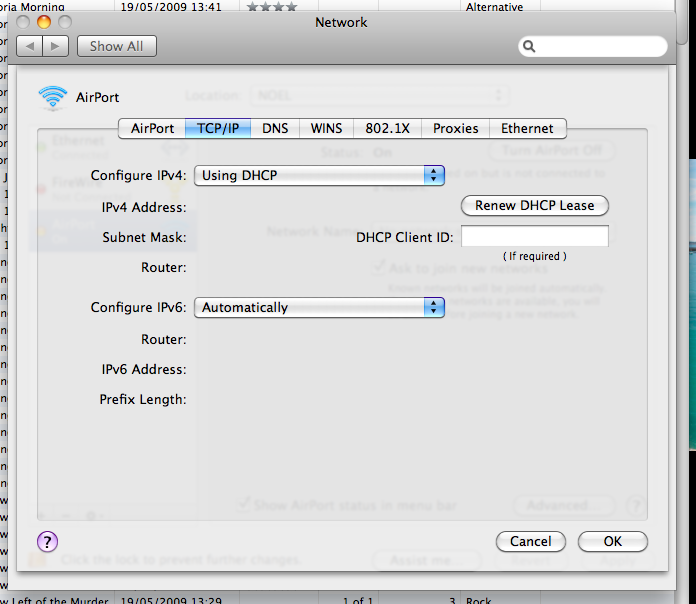Click Renew DHCP Lease button
The width and height of the screenshot is (696, 604).
pyautogui.click(x=535, y=205)
